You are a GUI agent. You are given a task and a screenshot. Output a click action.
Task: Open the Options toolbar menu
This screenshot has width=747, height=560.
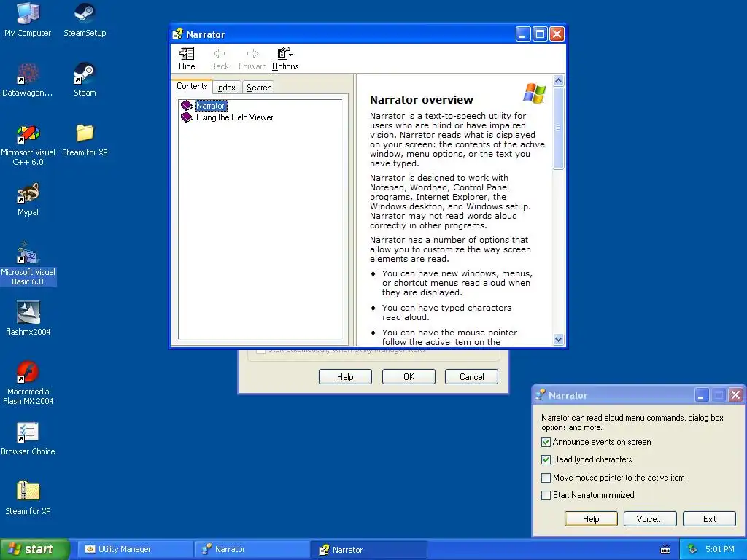tap(285, 58)
